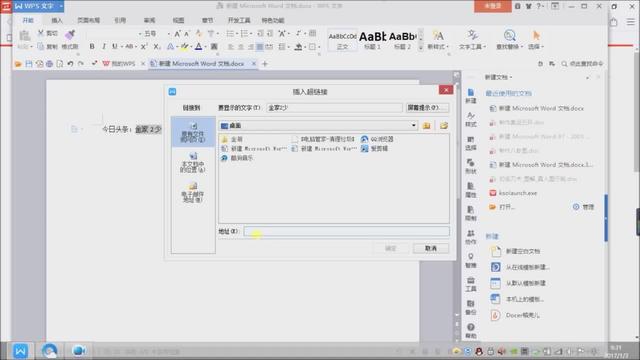
Task: Expand the styles gallery dropdown arrow
Action: click(x=421, y=47)
